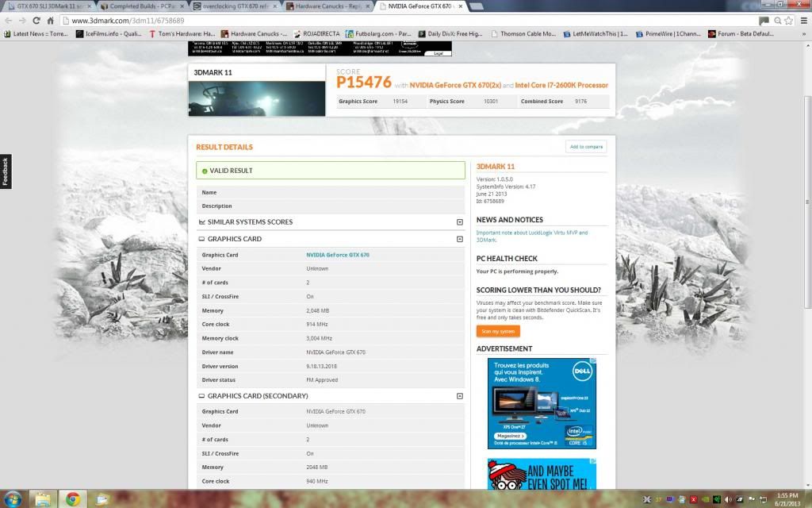
Task: Open the Feedback side tab
Action: pos(6,171)
